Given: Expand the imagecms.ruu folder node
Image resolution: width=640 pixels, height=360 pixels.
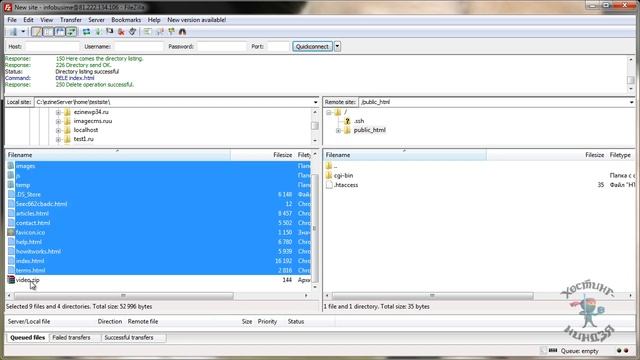Looking at the screenshot, I should 58,121.
